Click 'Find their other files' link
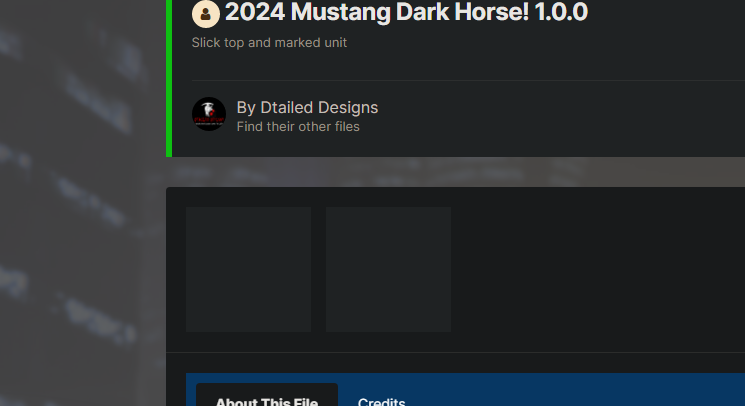The image size is (745, 406). coord(298,127)
